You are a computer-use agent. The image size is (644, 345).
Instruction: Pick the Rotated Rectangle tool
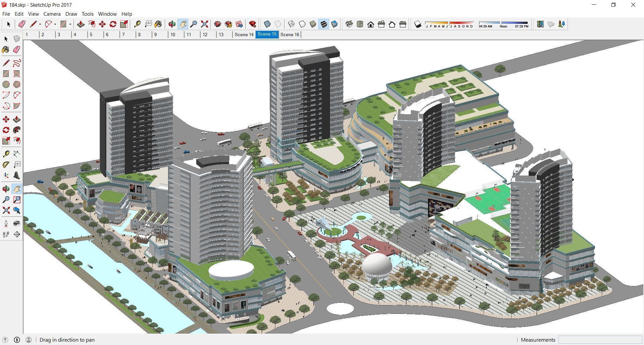point(16,74)
